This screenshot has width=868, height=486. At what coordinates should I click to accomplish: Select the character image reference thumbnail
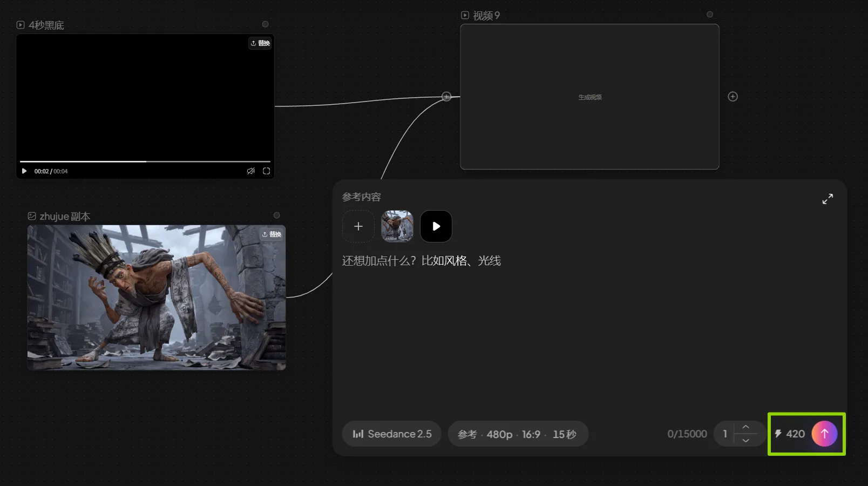tap(397, 226)
